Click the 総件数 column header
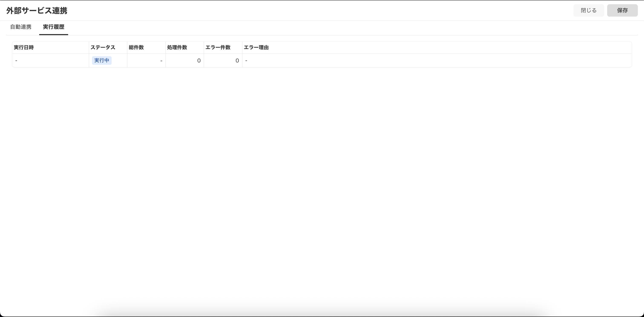The width and height of the screenshot is (644, 317). 136,48
